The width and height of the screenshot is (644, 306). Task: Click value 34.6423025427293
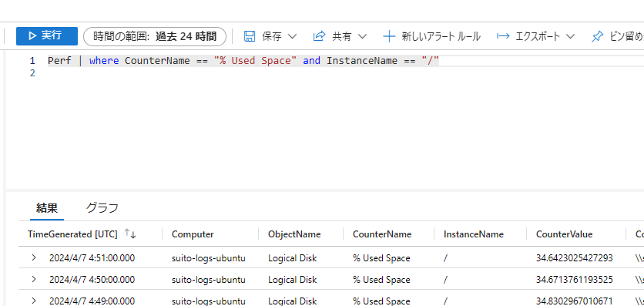(x=575, y=258)
